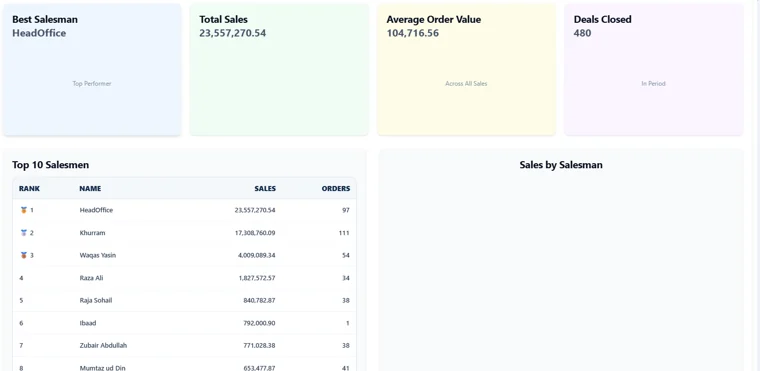Click the bronze medal icon for rank 3
The image size is (760, 371).
point(24,255)
